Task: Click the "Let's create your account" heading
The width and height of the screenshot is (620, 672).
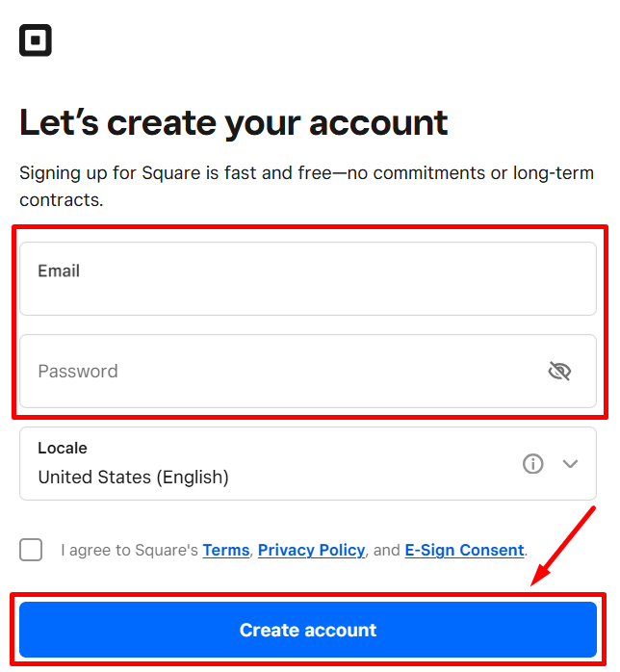Action: [x=234, y=123]
